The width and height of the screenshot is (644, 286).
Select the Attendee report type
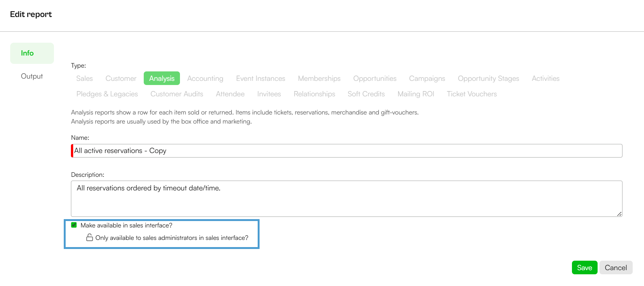pos(230,94)
